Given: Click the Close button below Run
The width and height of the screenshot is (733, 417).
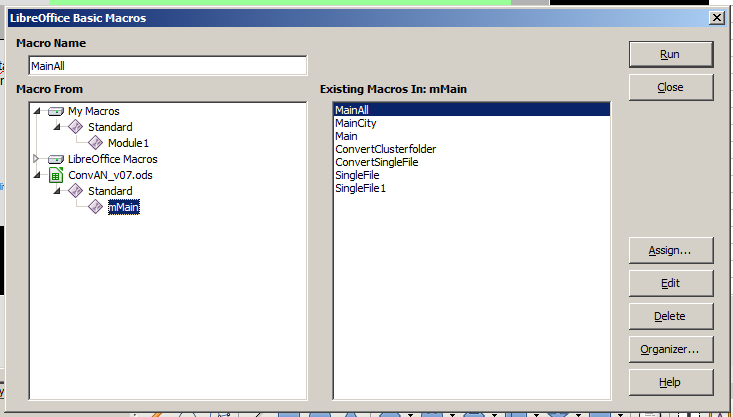Looking at the screenshot, I should [x=671, y=87].
